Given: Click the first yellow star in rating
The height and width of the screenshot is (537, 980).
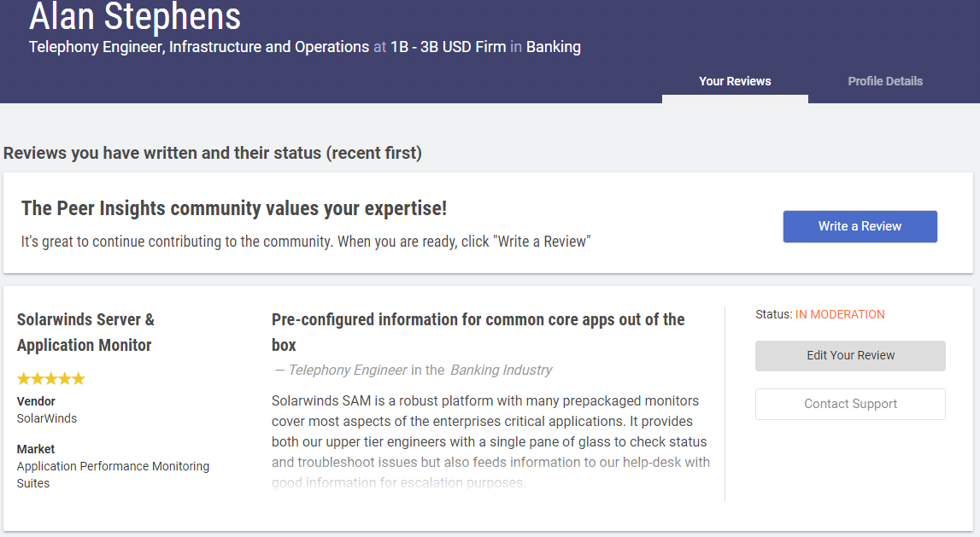Looking at the screenshot, I should [24, 379].
